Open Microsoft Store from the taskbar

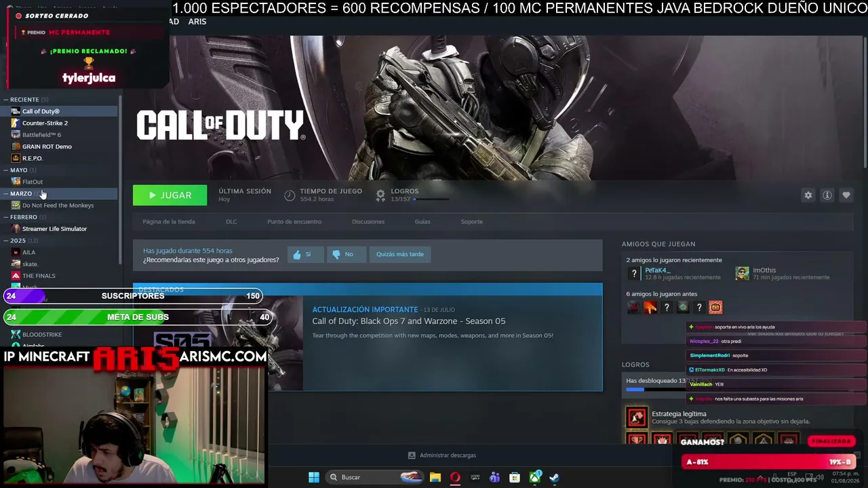tap(515, 477)
